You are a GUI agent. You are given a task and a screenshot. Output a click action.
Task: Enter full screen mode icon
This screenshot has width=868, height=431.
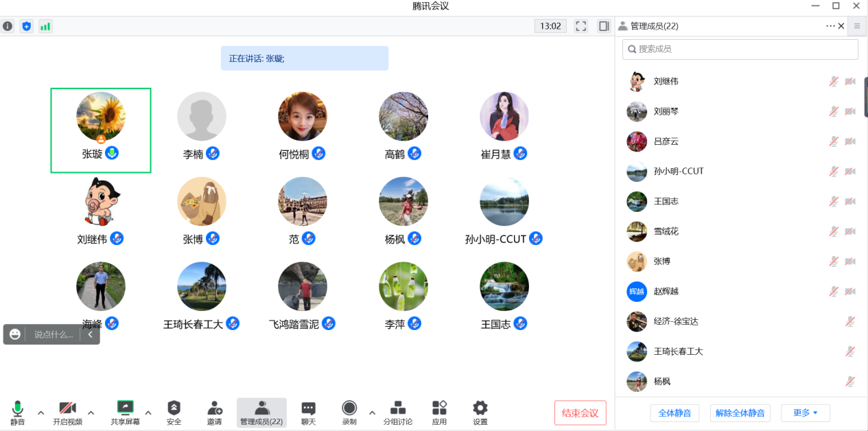pyautogui.click(x=581, y=26)
